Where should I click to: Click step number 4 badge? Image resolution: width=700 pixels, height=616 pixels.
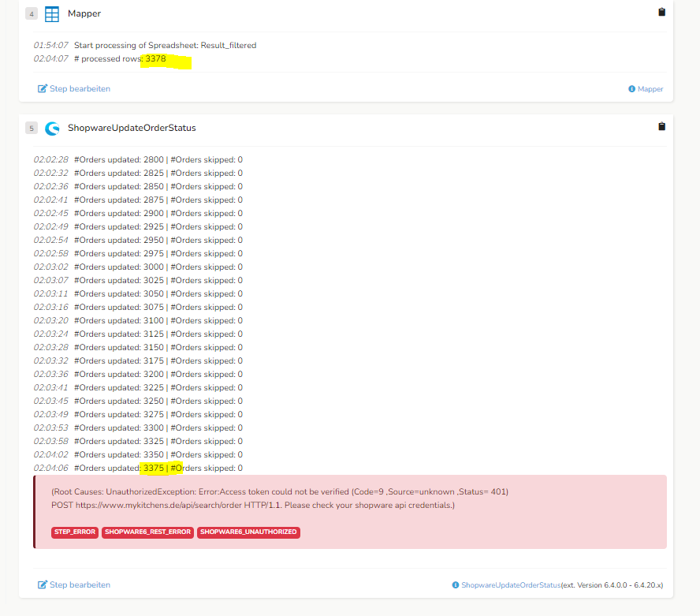point(32,14)
